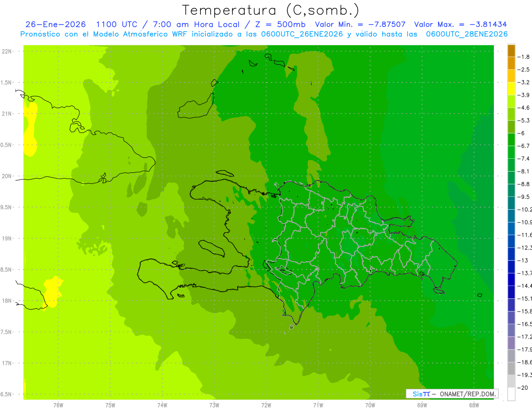Click the "72W" longitude axis label
532x411 pixels.
click(x=266, y=405)
